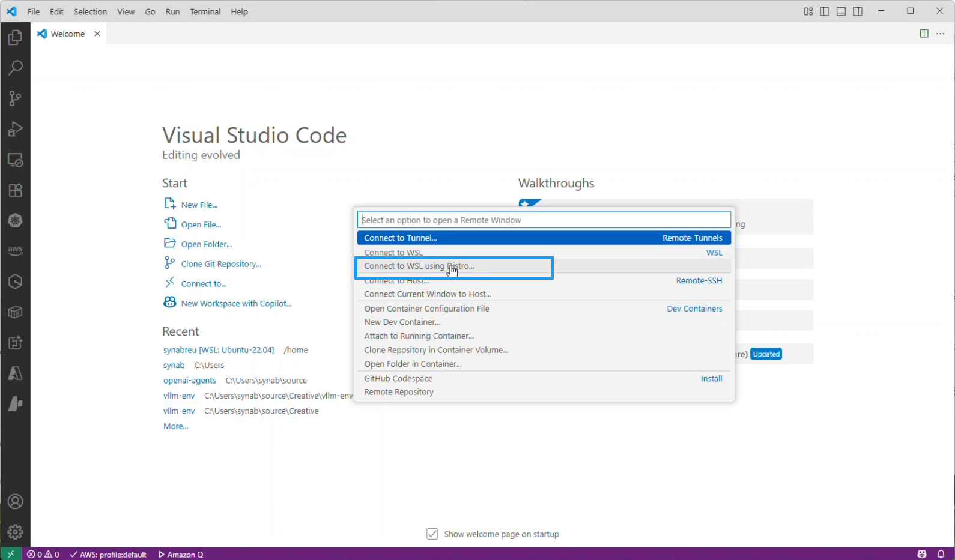Select Clone Repository in Container Volume option
This screenshot has height=560, width=955.
coord(544,350)
